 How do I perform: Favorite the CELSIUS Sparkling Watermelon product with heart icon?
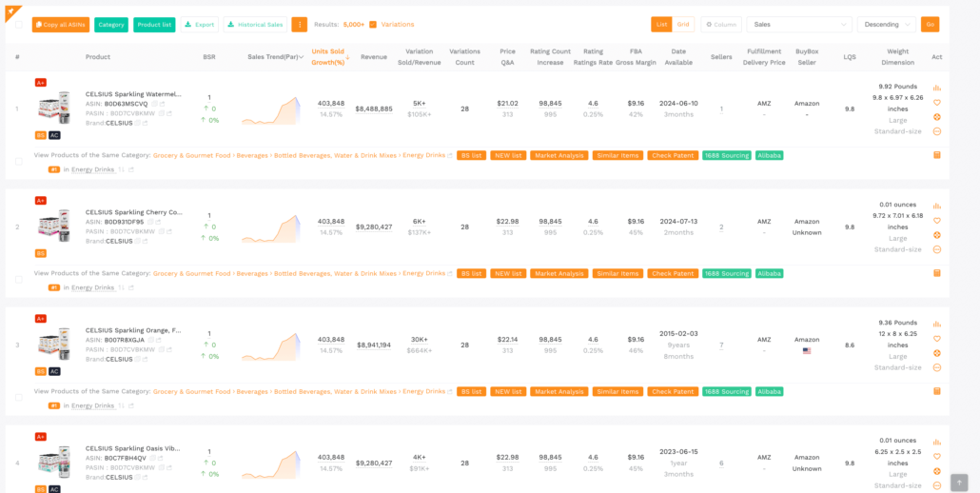pos(936,103)
